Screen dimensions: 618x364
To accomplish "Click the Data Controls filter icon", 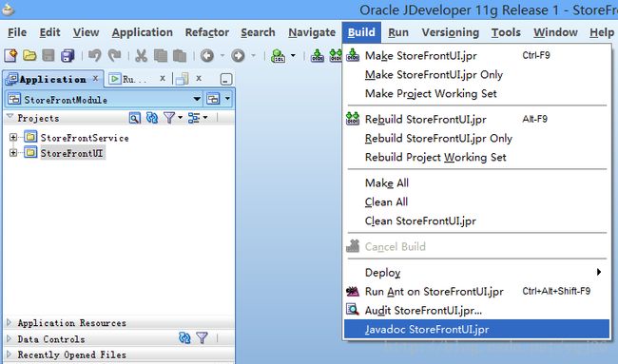I will coord(202,337).
